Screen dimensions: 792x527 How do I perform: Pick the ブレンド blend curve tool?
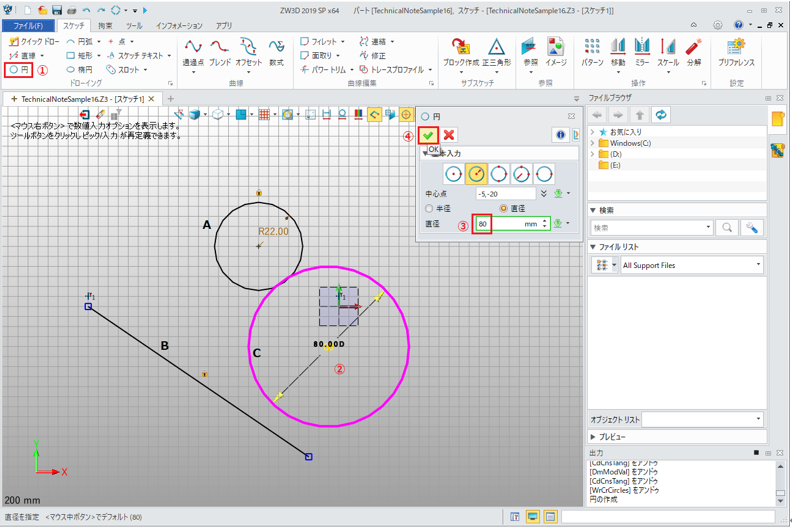pos(220,53)
